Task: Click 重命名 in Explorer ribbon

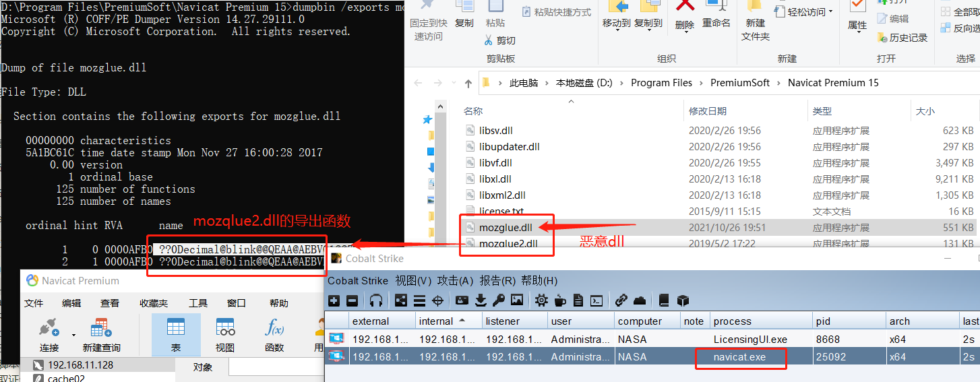Action: click(716, 15)
